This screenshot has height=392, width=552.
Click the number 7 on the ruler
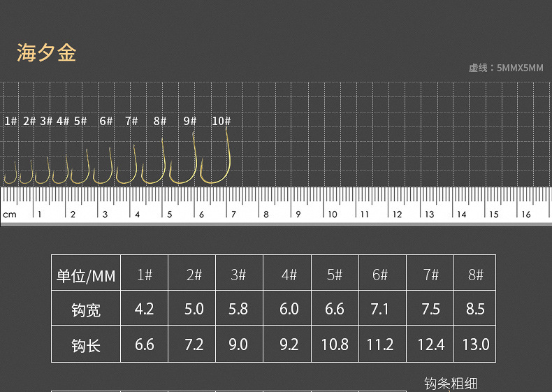(x=233, y=214)
